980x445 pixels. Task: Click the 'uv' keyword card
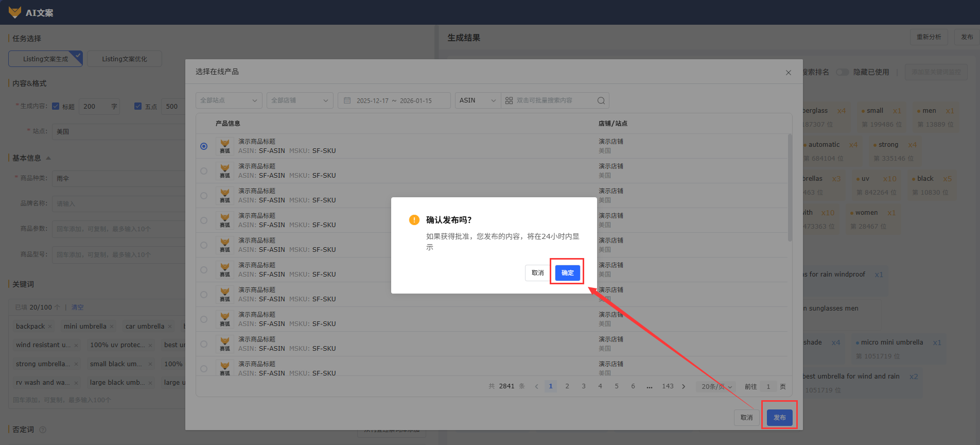coord(876,185)
